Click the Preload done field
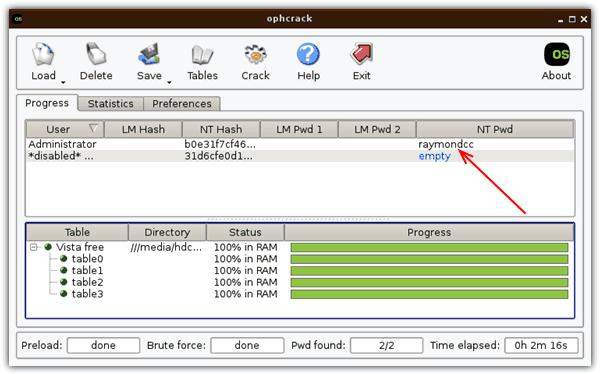Screen dimensions: 600x374 pos(103,345)
